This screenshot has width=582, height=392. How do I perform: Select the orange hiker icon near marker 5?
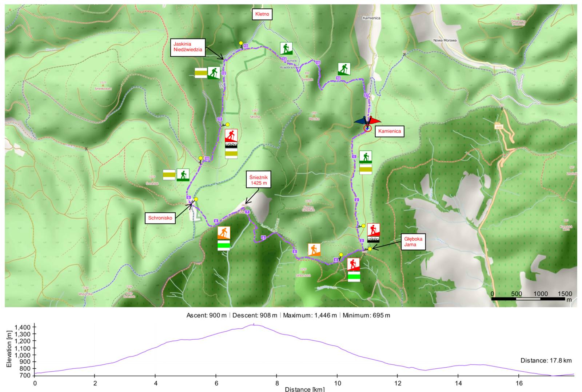coord(314,249)
